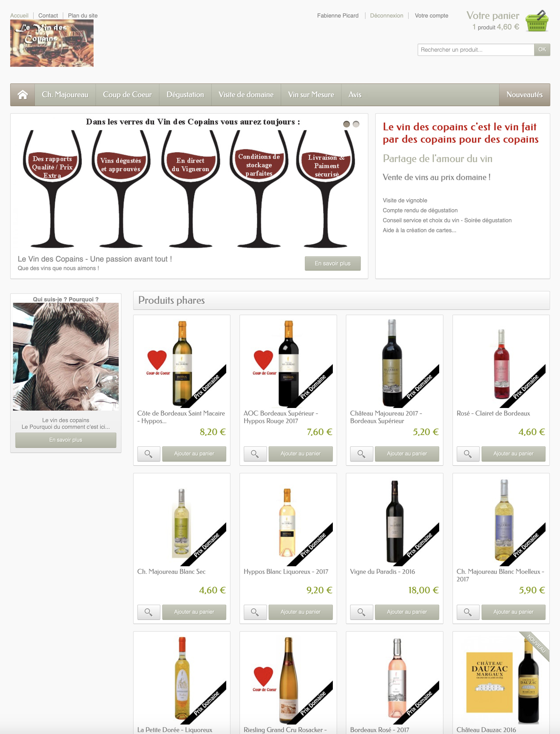Add Vigne du Paradis 2016 to cart
560x734 pixels.
pyautogui.click(x=407, y=612)
